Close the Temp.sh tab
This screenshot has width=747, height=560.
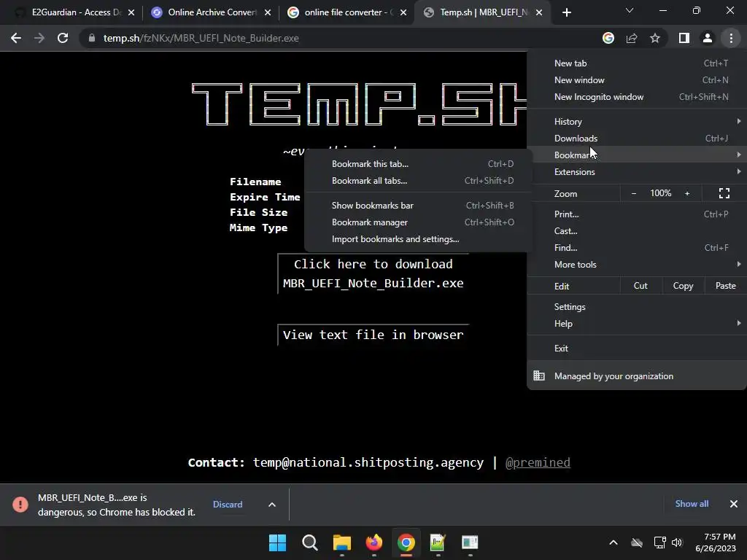pyautogui.click(x=539, y=12)
